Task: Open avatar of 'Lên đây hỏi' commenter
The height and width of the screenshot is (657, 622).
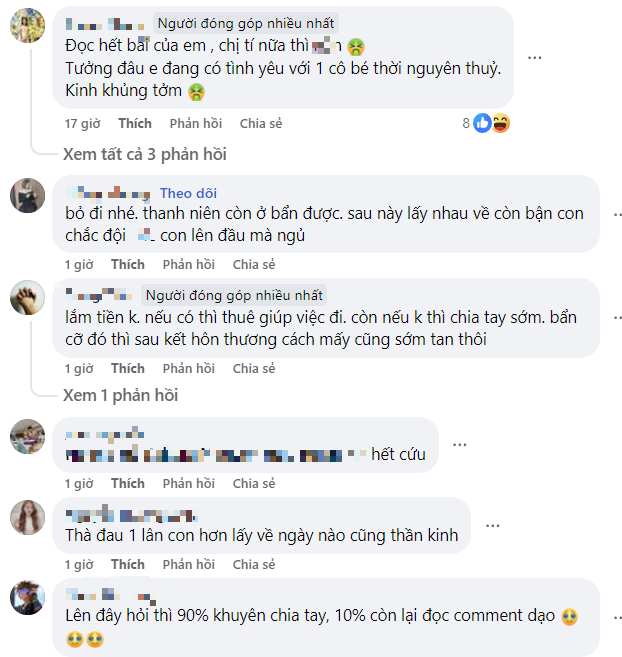Action: tap(27, 598)
